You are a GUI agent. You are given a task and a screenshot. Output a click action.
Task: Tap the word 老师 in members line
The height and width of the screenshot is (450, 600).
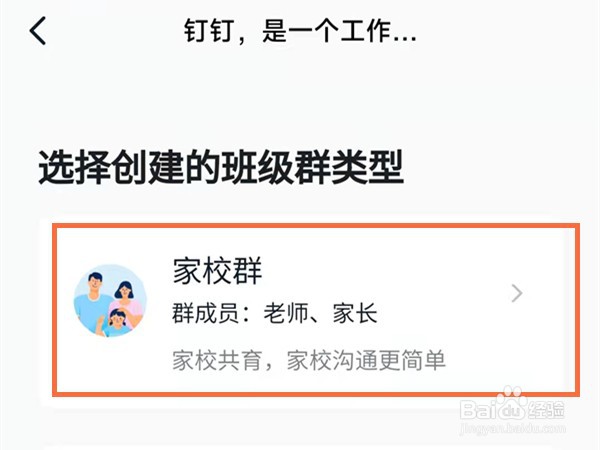[286, 313]
